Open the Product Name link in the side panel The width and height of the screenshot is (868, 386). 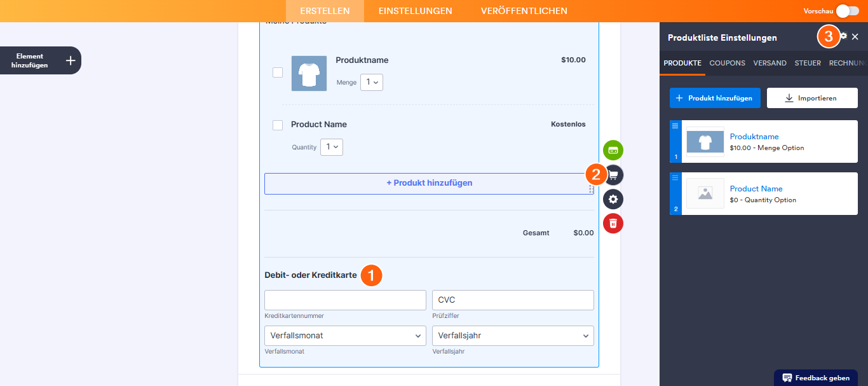coord(756,189)
